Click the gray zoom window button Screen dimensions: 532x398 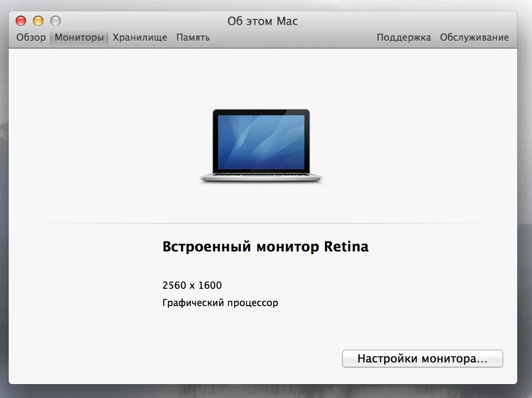pos(56,21)
